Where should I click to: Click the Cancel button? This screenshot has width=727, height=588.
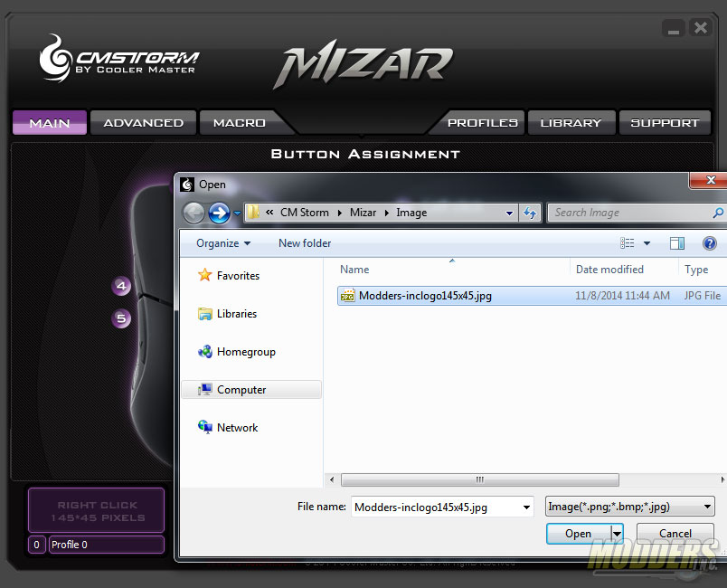(x=675, y=534)
